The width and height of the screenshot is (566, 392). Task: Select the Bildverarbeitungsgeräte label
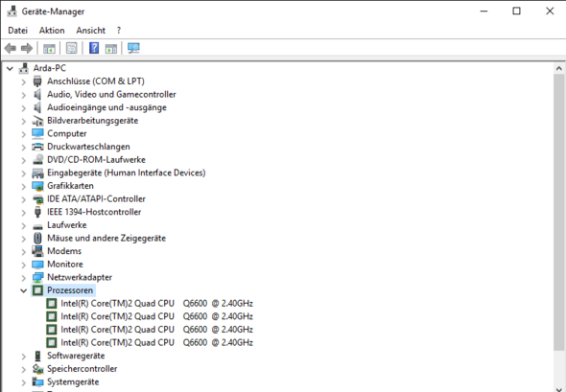(93, 121)
